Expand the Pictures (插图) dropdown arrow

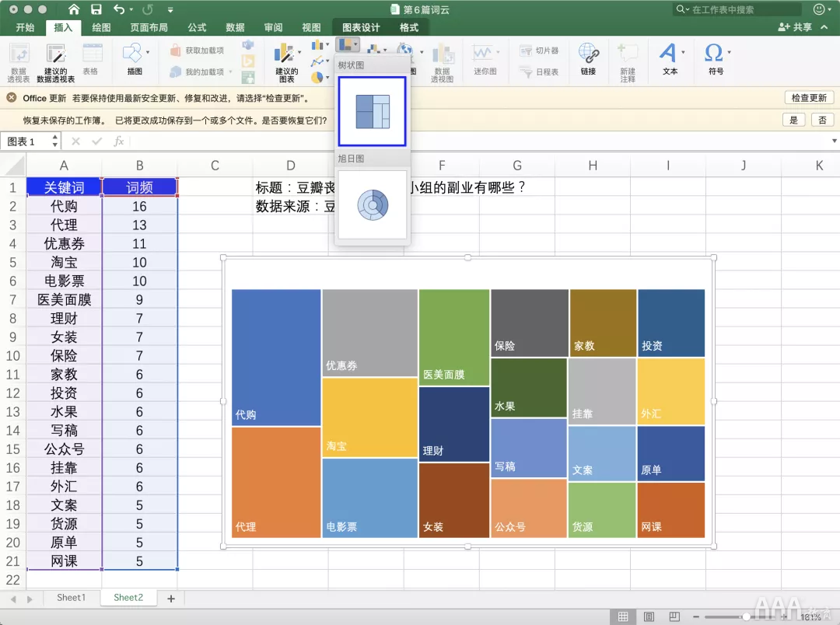click(x=148, y=53)
